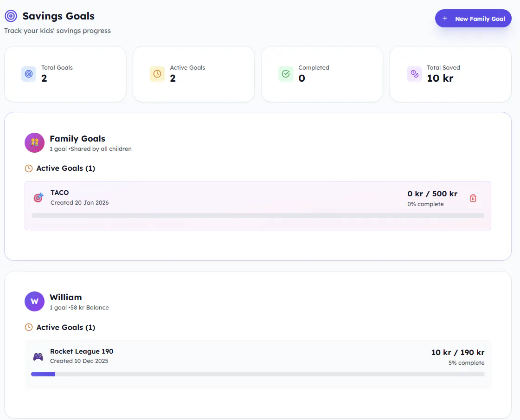Click the '10 kr / 190 kr' amount
The height and width of the screenshot is (420, 520).
(458, 352)
